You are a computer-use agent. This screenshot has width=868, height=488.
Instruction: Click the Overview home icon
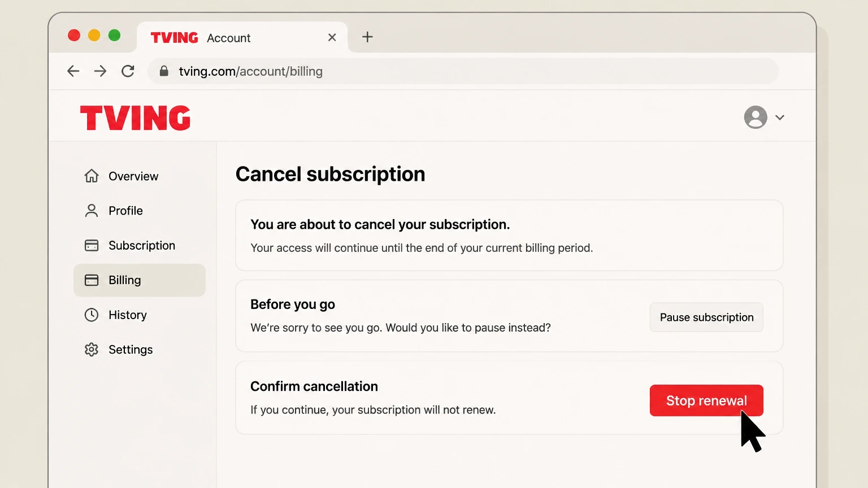pyautogui.click(x=92, y=176)
